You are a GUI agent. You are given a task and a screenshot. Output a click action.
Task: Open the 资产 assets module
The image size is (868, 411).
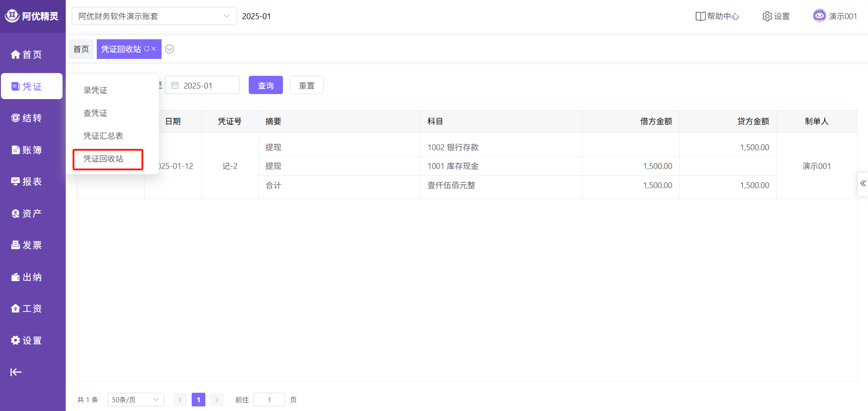(x=26, y=213)
